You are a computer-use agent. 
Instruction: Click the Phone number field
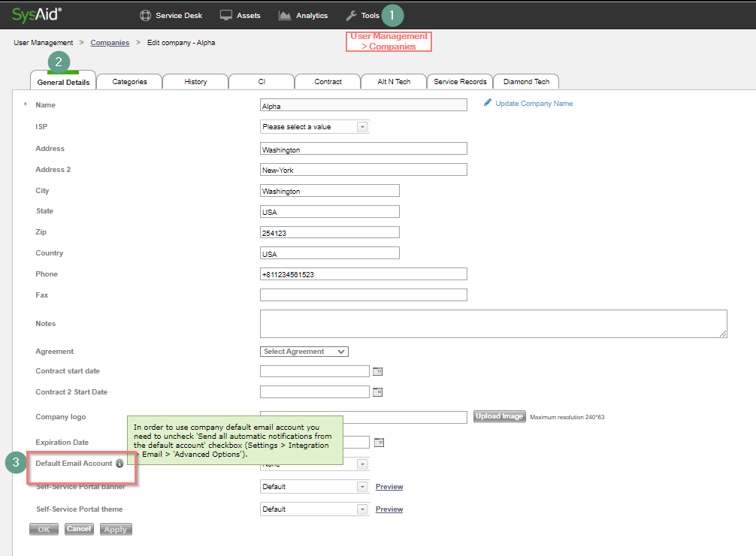(x=364, y=274)
